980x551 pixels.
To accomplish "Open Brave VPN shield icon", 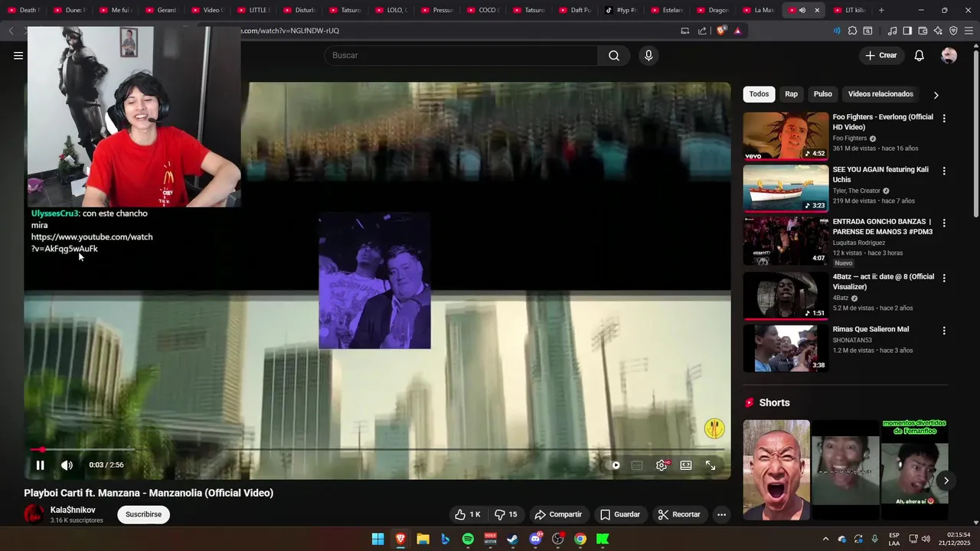I will pyautogui.click(x=953, y=31).
